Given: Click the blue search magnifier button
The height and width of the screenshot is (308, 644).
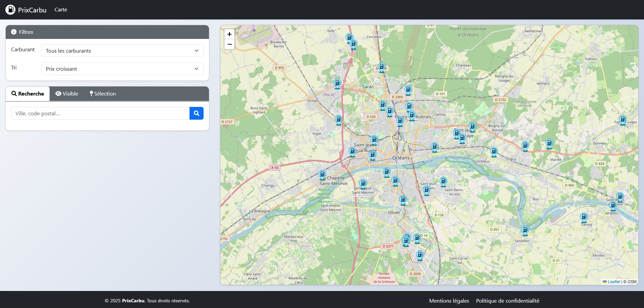Looking at the screenshot, I should [x=197, y=113].
